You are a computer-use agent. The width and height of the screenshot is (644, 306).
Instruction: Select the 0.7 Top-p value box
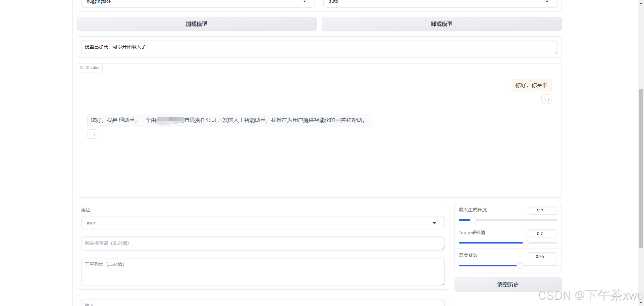542,233
